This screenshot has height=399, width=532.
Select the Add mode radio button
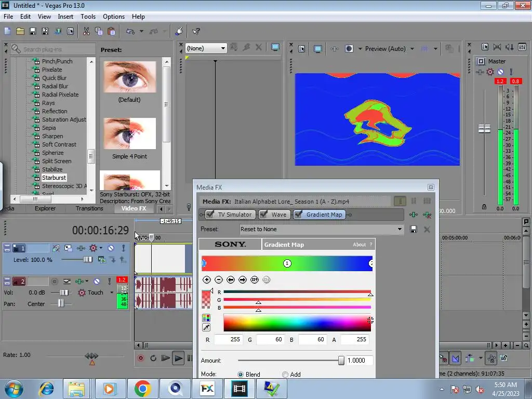pyautogui.click(x=285, y=374)
